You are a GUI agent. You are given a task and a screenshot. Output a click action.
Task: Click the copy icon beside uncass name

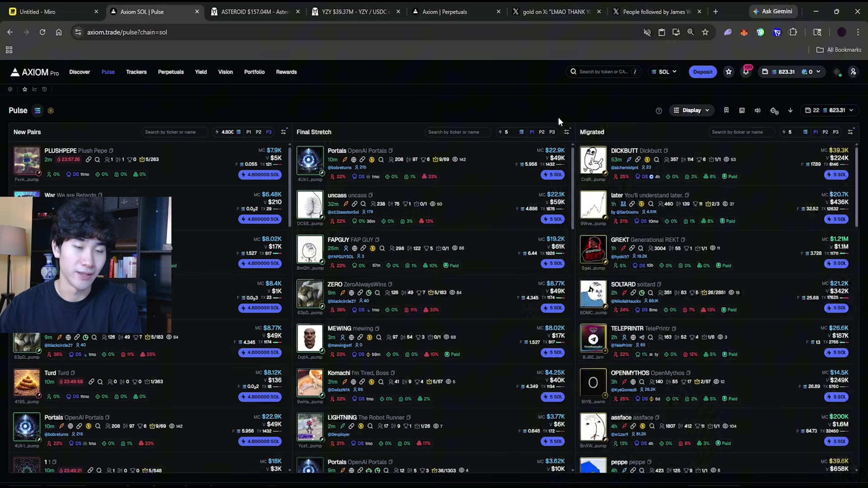371,196
